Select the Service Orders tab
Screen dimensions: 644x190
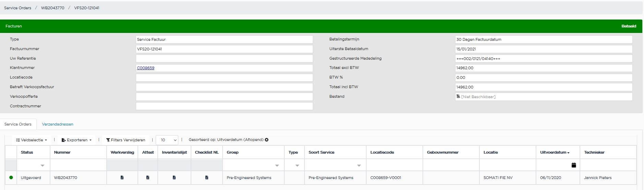(x=18, y=124)
